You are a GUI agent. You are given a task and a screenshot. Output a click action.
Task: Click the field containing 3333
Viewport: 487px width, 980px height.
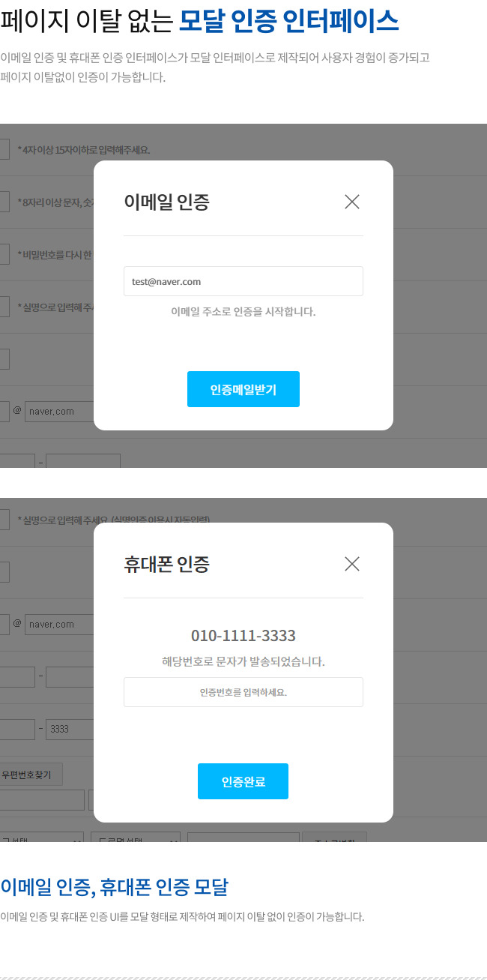(x=70, y=730)
